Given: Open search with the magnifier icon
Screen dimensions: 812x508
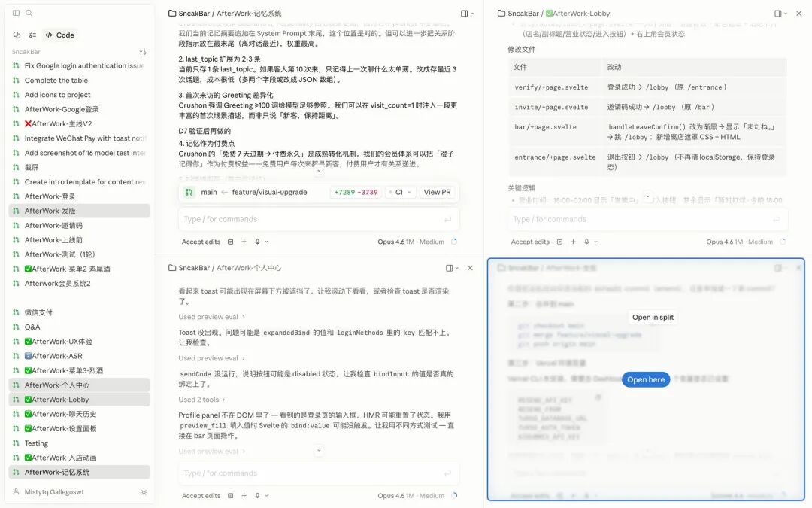Looking at the screenshot, I should coord(29,13).
